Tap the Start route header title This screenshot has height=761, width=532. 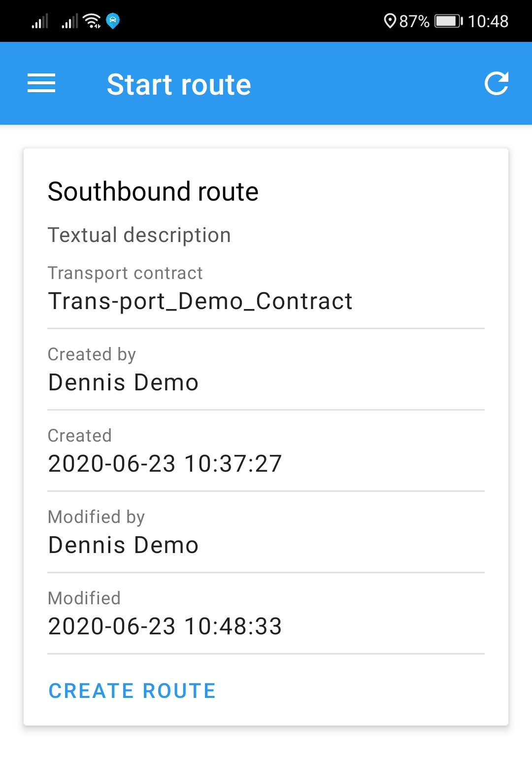pos(179,84)
